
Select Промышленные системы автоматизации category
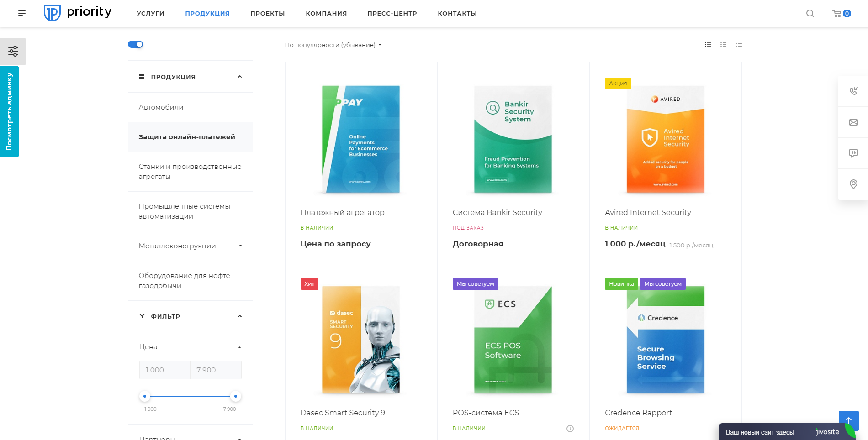point(191,211)
